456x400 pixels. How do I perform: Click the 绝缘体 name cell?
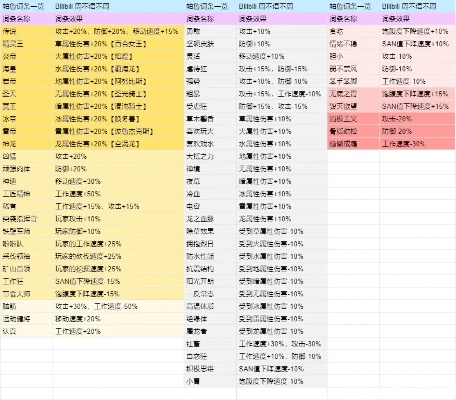(x=210, y=319)
